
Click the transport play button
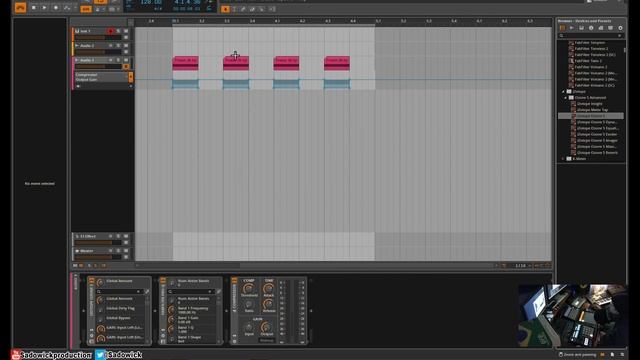(44, 8)
